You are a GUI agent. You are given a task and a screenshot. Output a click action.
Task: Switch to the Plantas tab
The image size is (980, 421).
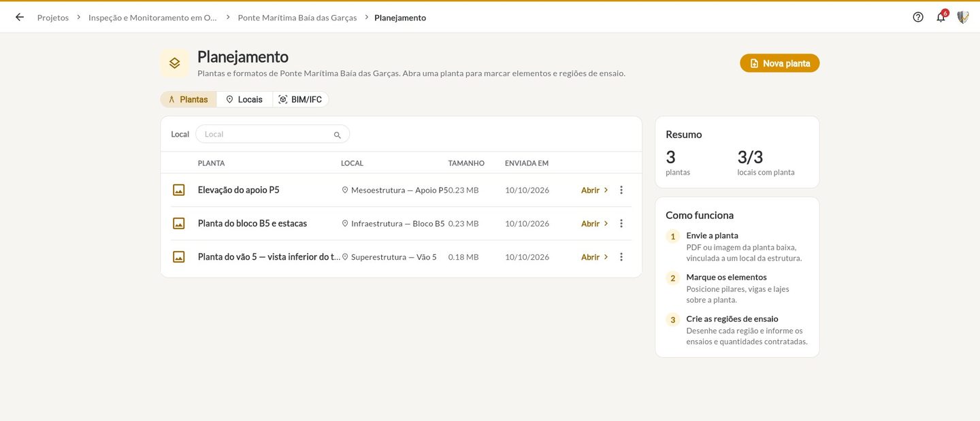[x=189, y=99]
